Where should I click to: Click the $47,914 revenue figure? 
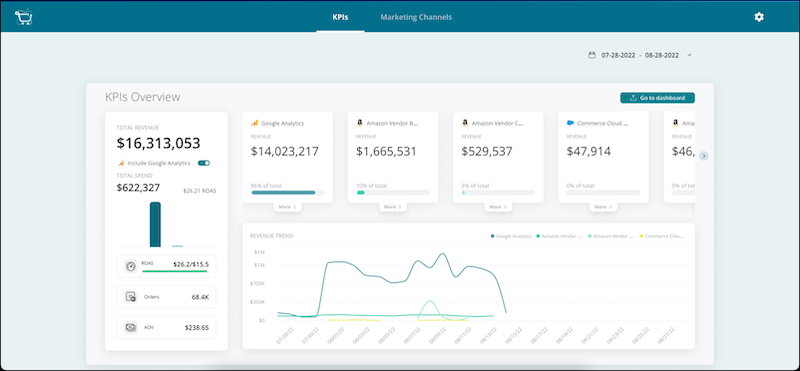pos(589,152)
